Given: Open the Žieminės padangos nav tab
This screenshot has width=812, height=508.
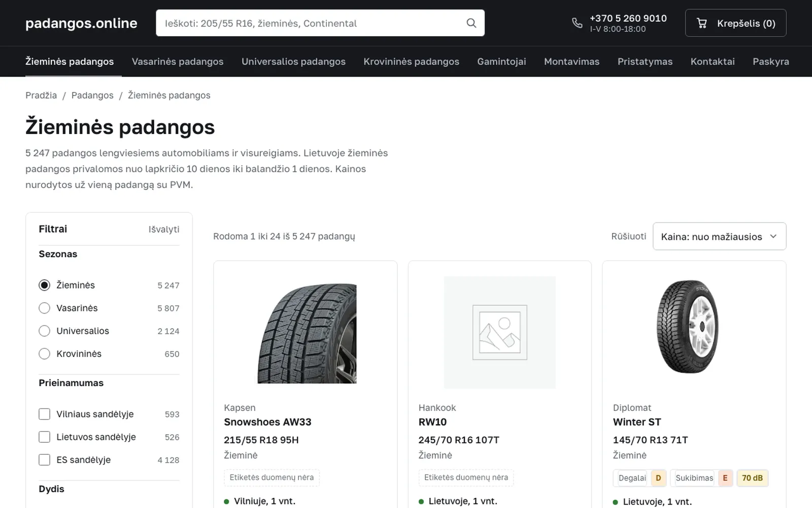Looking at the screenshot, I should [70, 61].
